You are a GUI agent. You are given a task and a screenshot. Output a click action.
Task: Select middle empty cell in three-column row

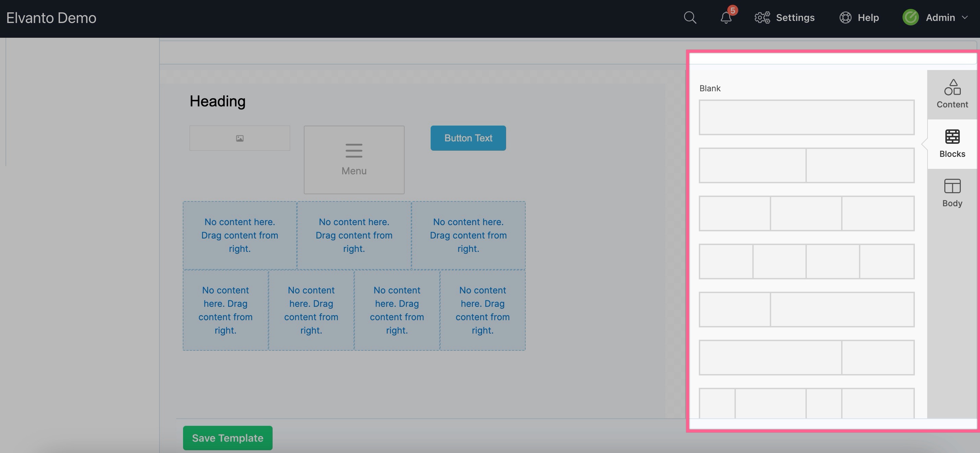click(354, 235)
